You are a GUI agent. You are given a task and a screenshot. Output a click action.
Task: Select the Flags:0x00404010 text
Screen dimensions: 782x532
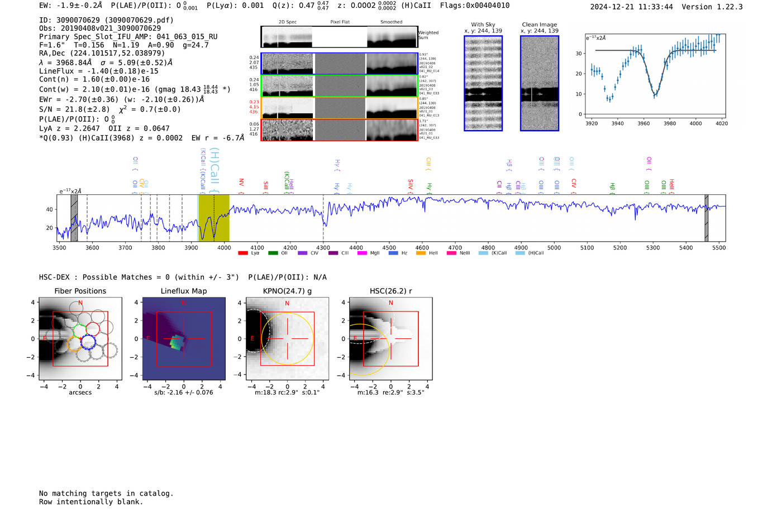click(x=475, y=6)
